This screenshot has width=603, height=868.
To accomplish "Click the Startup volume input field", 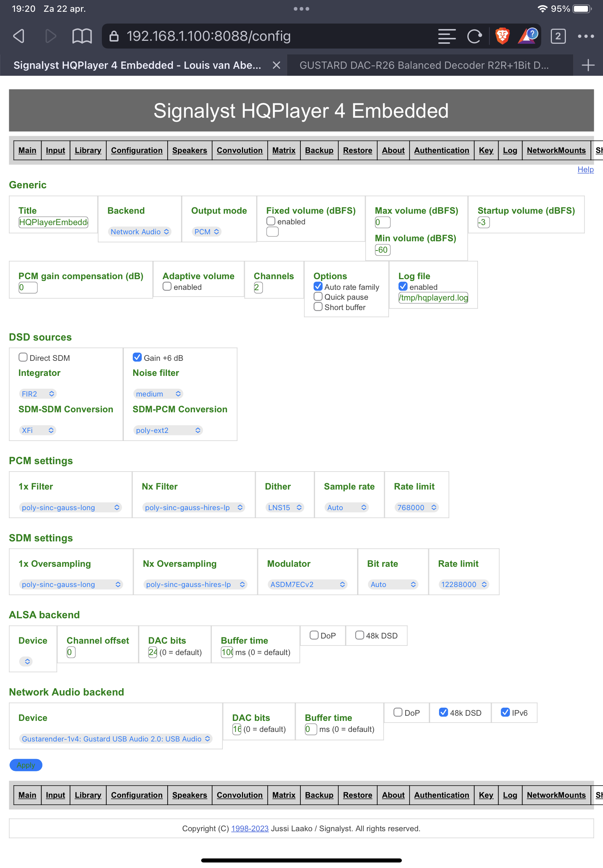I will pos(484,222).
